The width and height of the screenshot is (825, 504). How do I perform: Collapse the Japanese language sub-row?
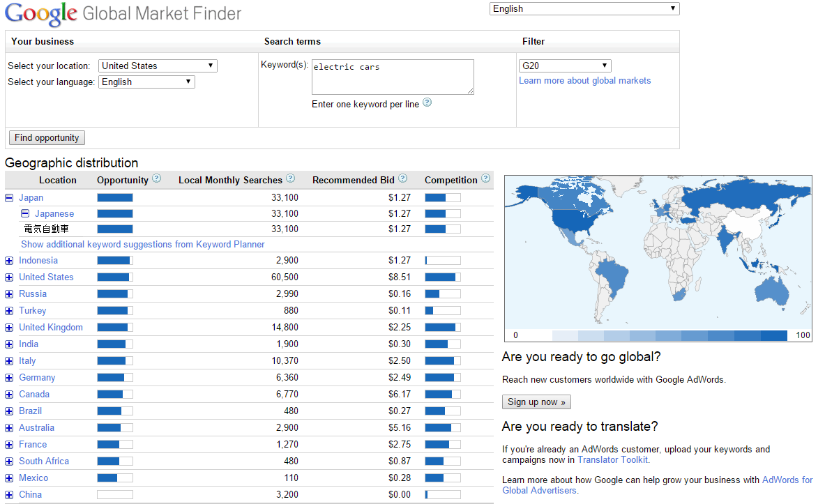tap(24, 213)
